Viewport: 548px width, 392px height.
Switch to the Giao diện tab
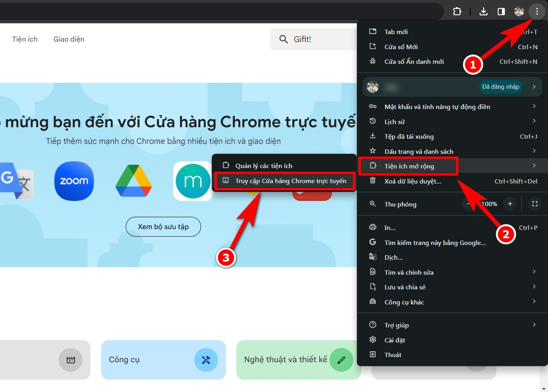69,39
